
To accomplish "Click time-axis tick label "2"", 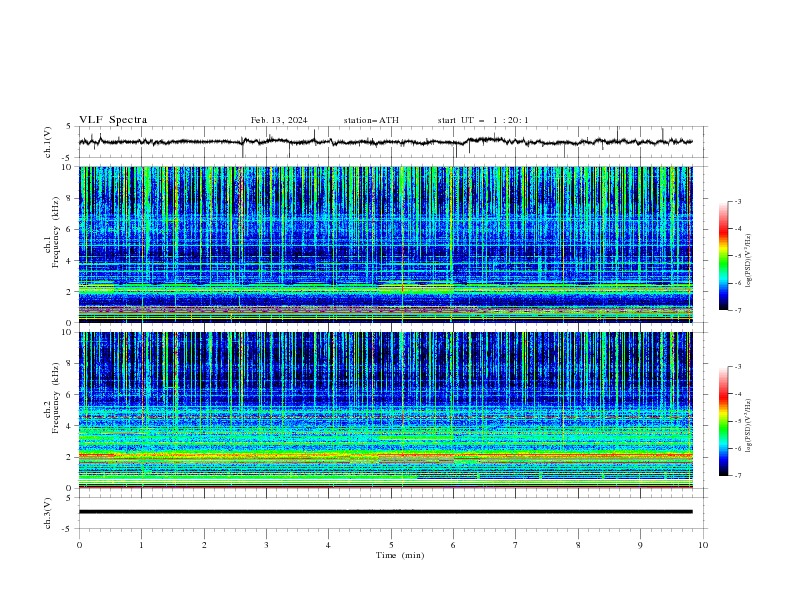I will 204,545.
